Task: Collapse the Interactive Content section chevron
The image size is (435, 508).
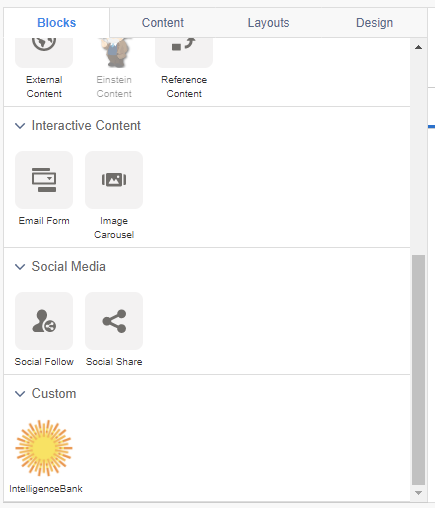Action: [x=20, y=126]
